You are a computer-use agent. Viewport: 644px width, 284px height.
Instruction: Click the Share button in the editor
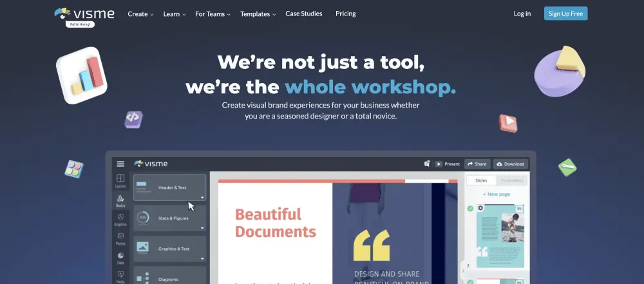click(x=477, y=164)
